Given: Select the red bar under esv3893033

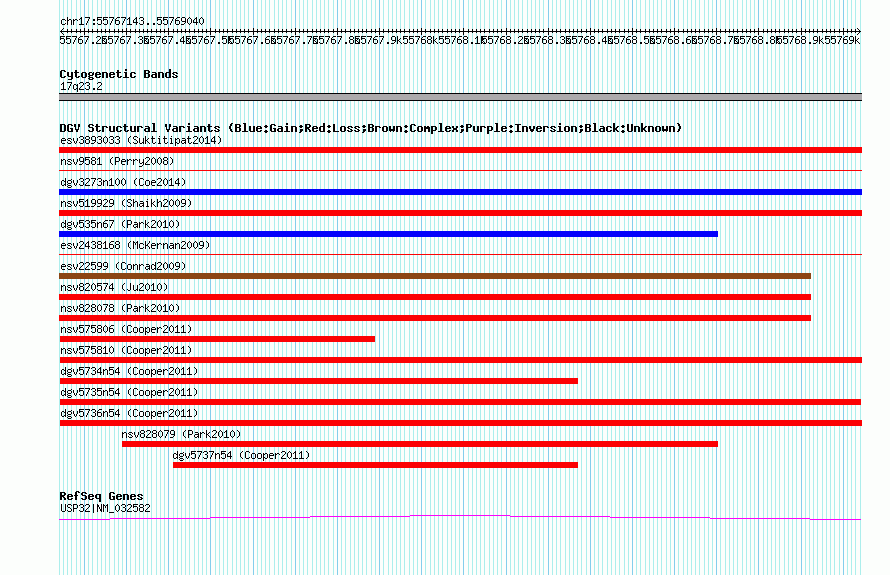Looking at the screenshot, I should (x=460, y=150).
